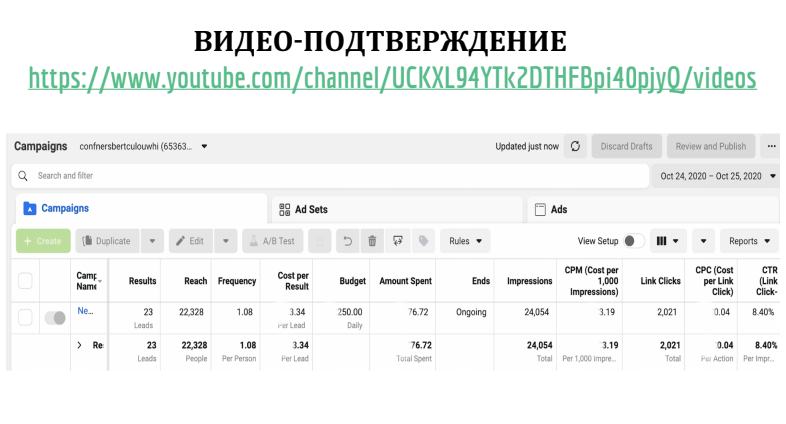
Task: Sort by CPM column header
Action: point(592,281)
